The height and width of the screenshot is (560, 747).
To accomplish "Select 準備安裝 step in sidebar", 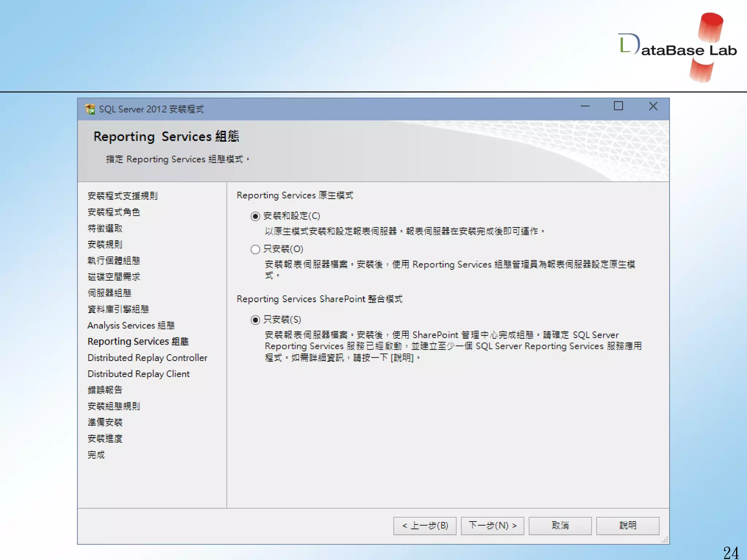I will tap(105, 422).
